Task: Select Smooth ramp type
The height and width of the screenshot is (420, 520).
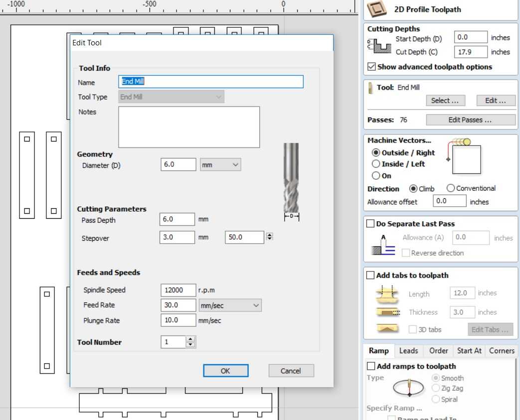Action: pyautogui.click(x=436, y=378)
